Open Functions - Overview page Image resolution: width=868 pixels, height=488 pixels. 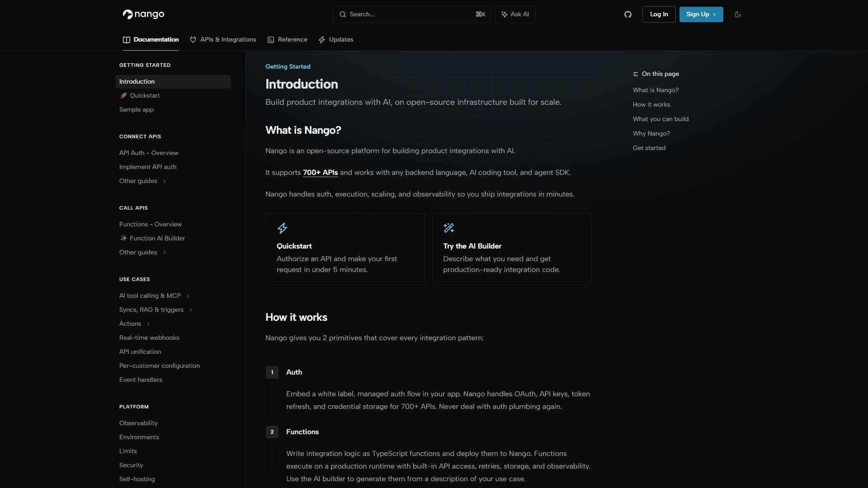151,224
